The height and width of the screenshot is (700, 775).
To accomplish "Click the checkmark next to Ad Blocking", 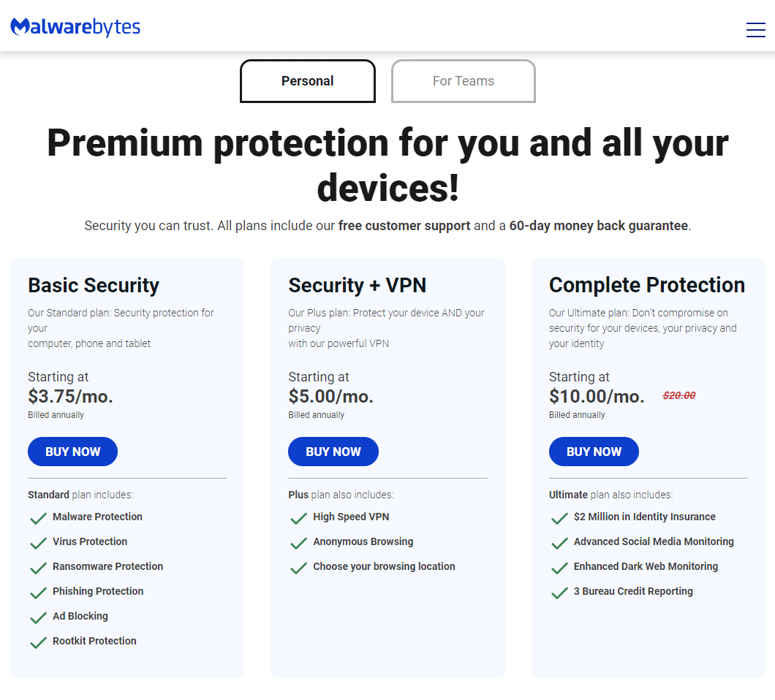I will click(38, 617).
